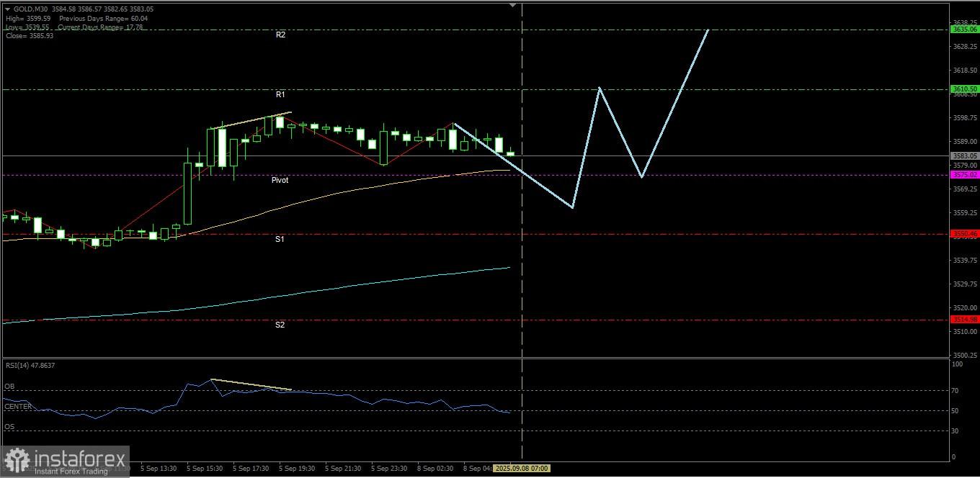Click the green 3635.06 price tag
The width and height of the screenshot is (980, 478).
coord(965,30)
